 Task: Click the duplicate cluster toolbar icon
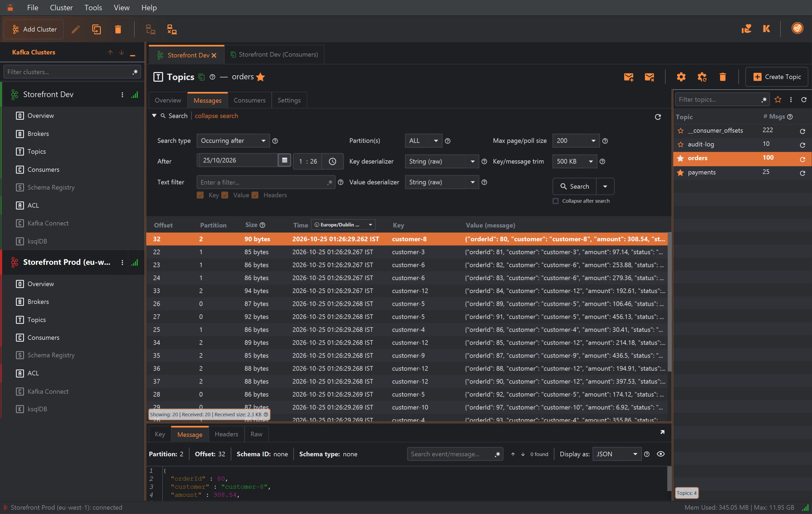[x=97, y=29]
